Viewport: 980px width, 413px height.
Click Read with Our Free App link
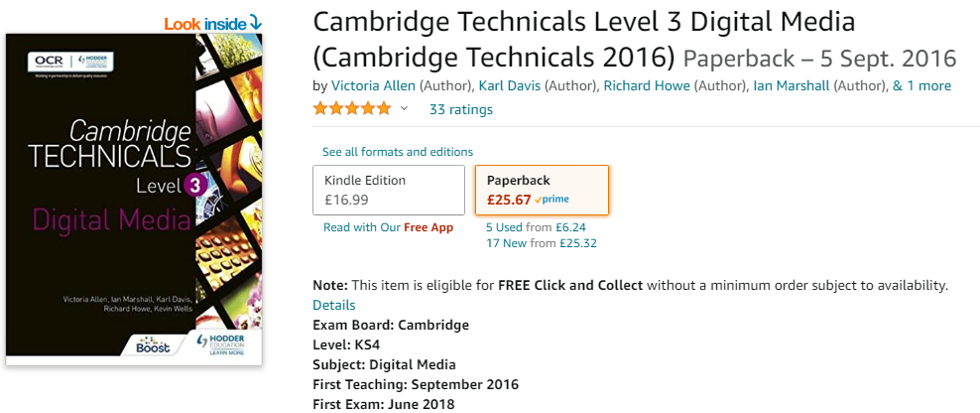pos(388,227)
